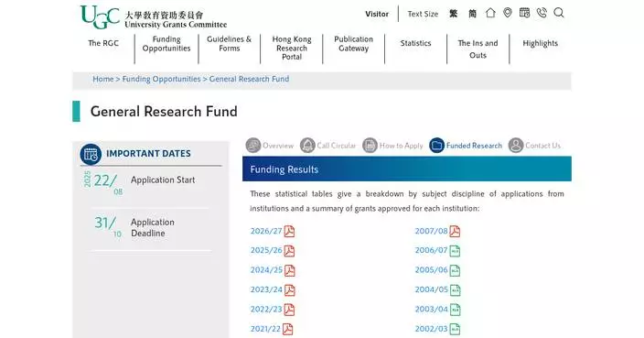
Task: Open the contact phone icon in header
Action: pyautogui.click(x=542, y=13)
